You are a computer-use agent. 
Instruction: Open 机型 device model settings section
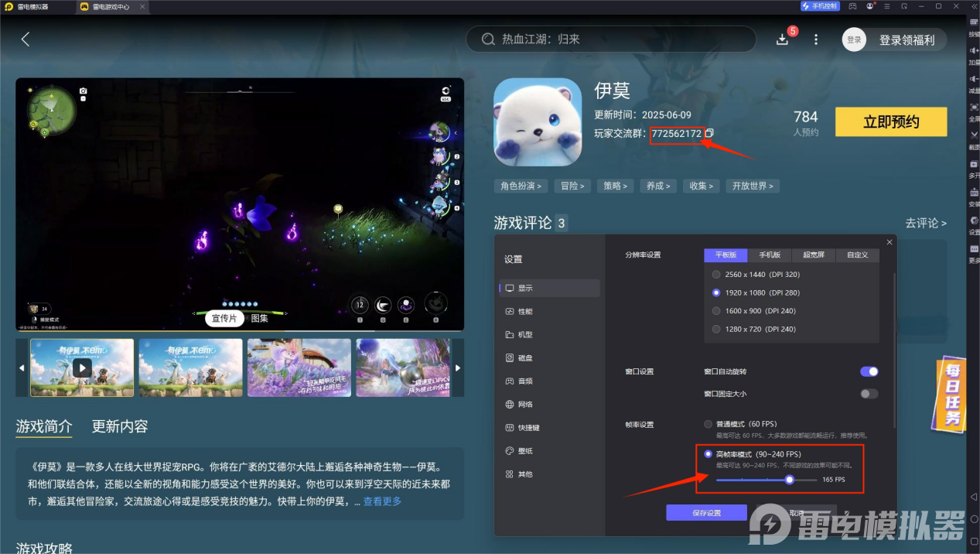pyautogui.click(x=551, y=334)
